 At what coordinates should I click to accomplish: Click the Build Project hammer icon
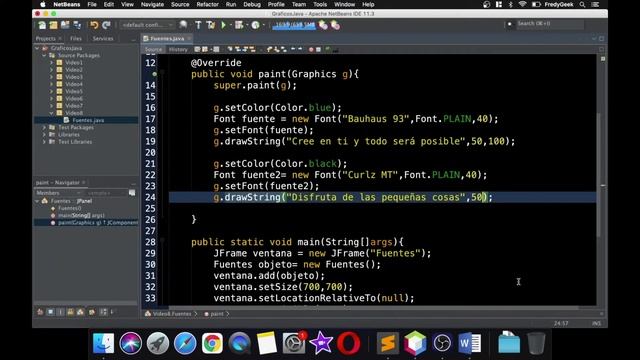pyautogui.click(x=198, y=25)
